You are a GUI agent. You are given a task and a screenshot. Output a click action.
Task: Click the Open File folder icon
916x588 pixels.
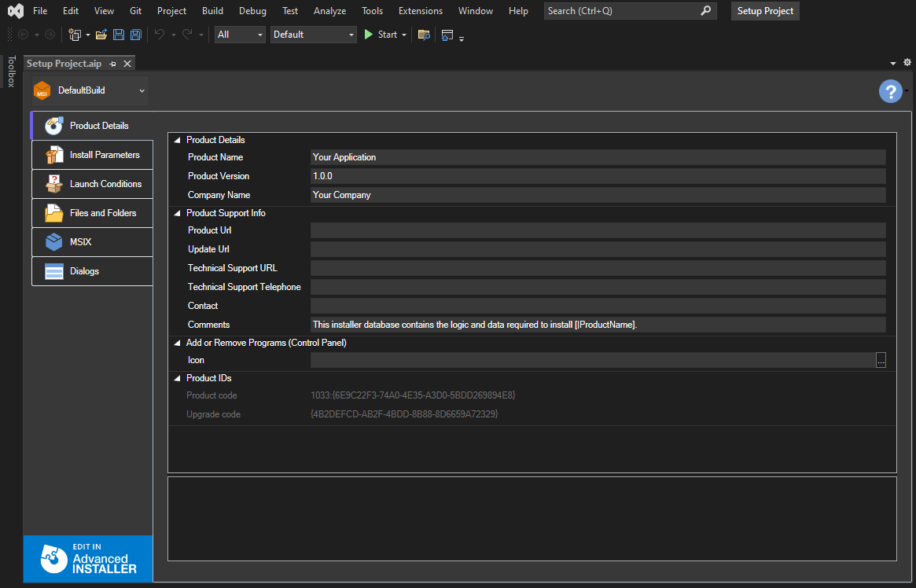point(101,35)
